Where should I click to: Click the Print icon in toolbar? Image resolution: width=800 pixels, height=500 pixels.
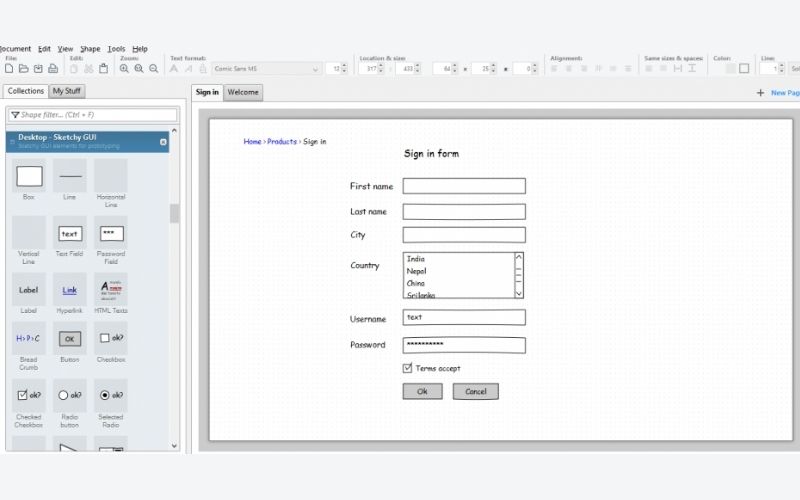coord(53,69)
